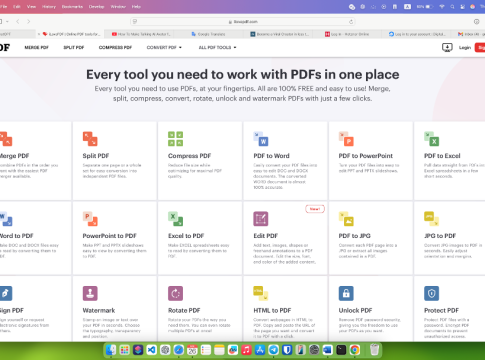Open the PDF to PowerPoint tool icon
Image resolution: width=485 pixels, height=360 pixels.
point(346,139)
